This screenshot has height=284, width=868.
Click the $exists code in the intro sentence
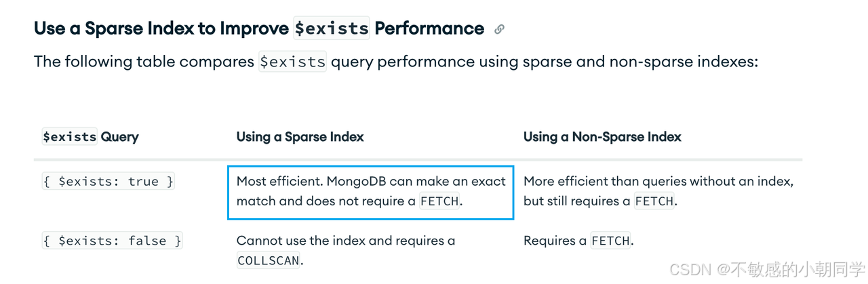(x=293, y=62)
